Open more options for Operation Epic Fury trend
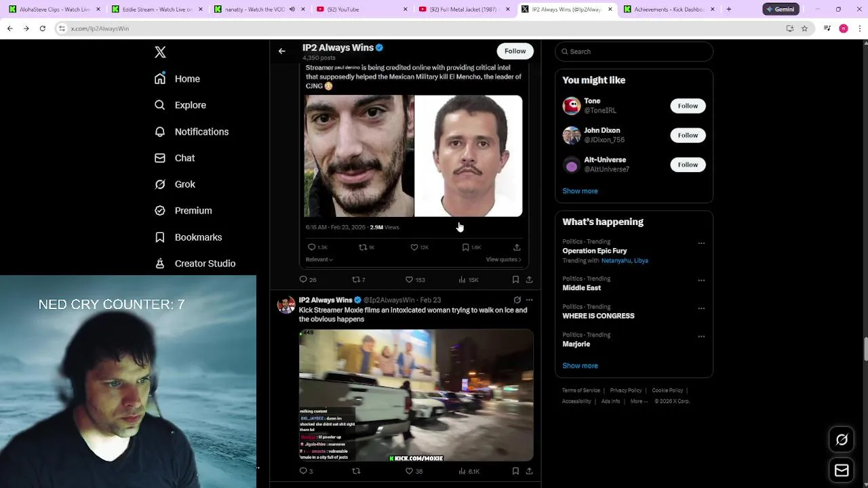This screenshot has width=868, height=488. (701, 243)
